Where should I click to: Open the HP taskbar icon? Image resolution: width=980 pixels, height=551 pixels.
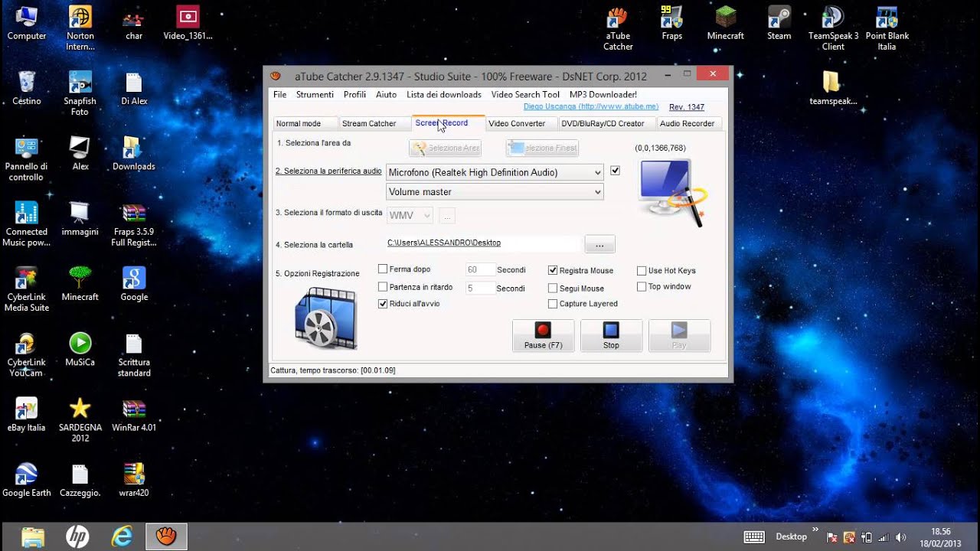click(77, 537)
